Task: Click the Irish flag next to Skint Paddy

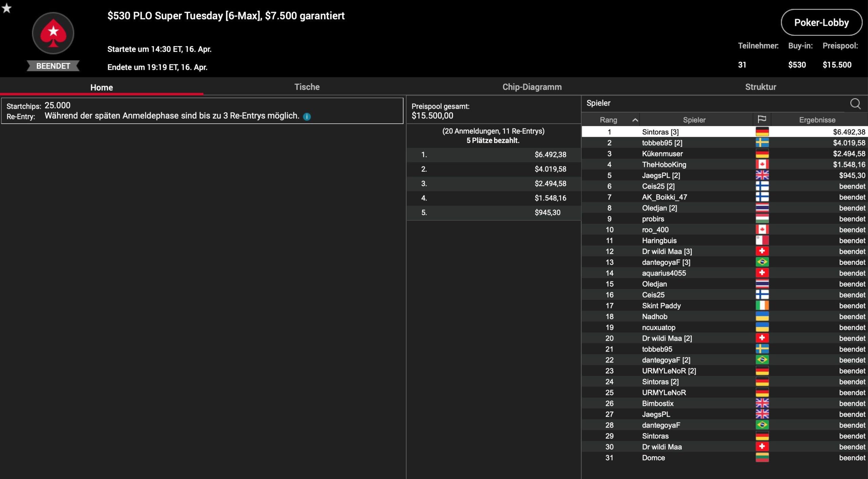Action: [x=762, y=306]
